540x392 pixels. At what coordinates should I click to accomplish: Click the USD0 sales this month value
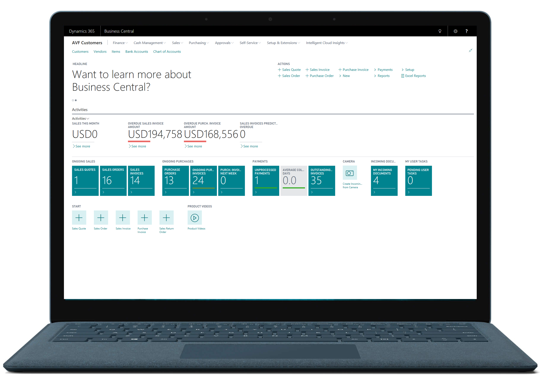pyautogui.click(x=85, y=134)
